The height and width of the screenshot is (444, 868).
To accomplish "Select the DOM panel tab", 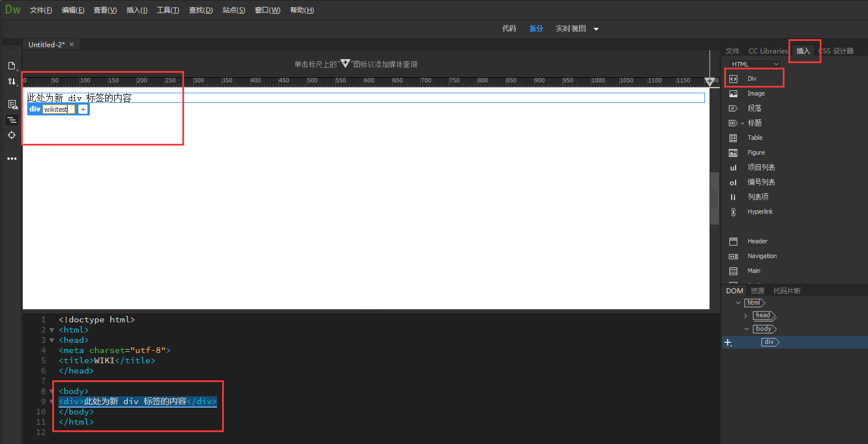I will click(x=735, y=291).
